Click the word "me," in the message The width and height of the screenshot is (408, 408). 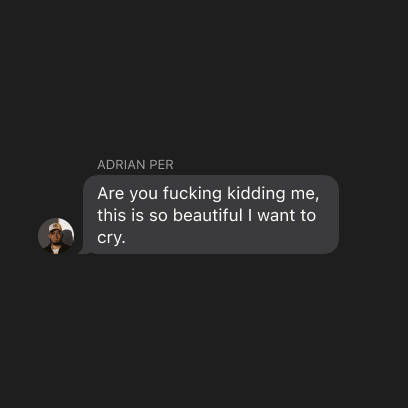(305, 194)
